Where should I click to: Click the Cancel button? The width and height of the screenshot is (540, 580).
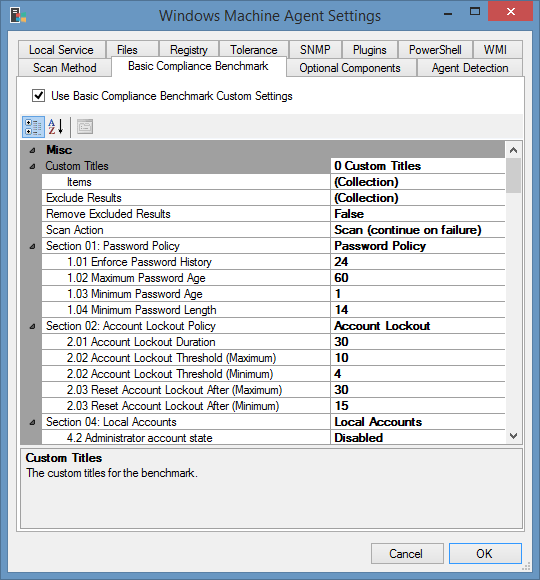pyautogui.click(x=407, y=553)
